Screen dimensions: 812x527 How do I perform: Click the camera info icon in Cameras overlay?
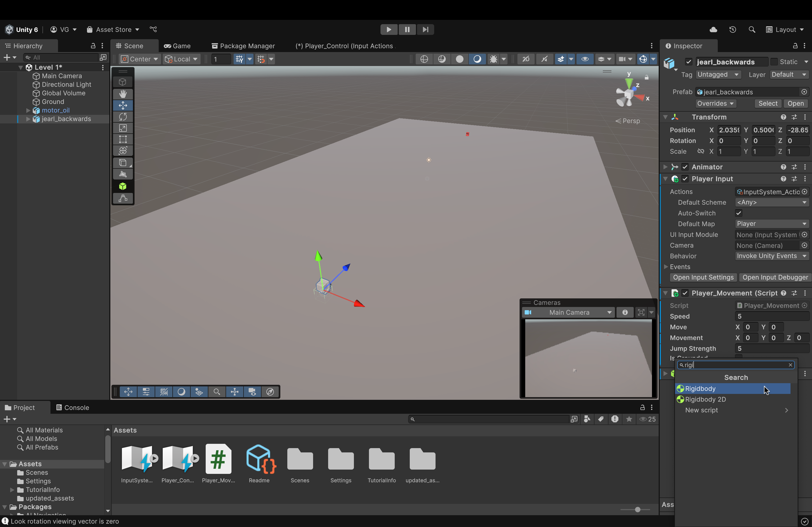[x=625, y=312]
